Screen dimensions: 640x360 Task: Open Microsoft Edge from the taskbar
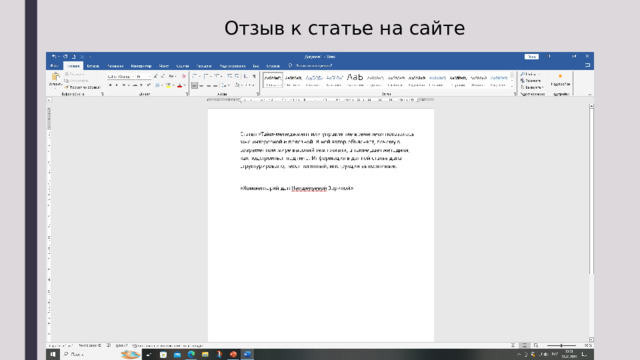pyautogui.click(x=191, y=354)
